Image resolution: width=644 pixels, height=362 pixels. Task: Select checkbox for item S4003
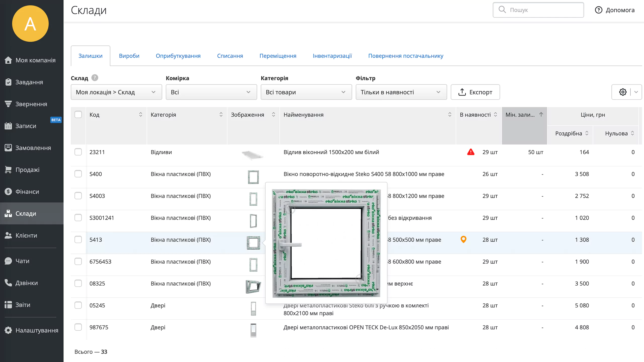point(78,196)
